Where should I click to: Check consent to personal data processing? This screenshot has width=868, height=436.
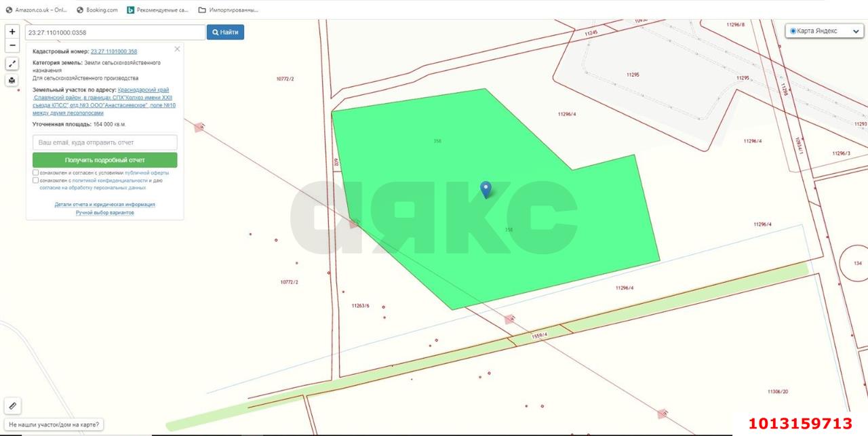(x=35, y=180)
